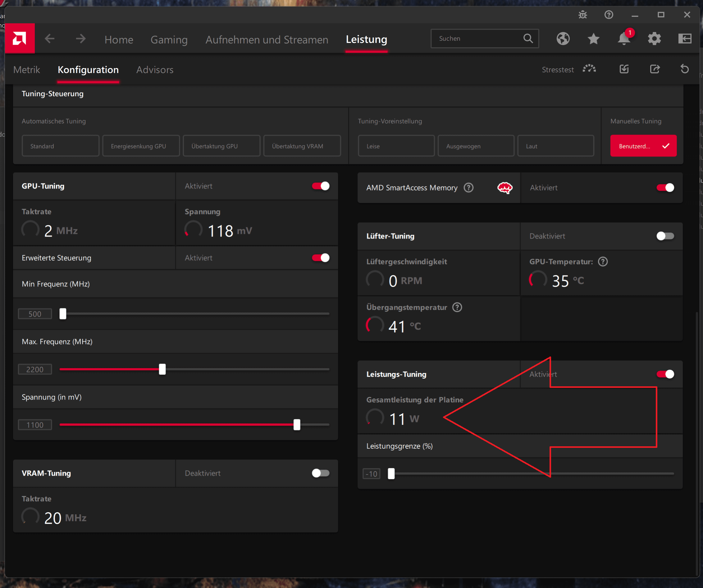Viewport: 703px width, 588px height.
Task: Click the Leistungsgrenze value box -10
Action: [372, 474]
